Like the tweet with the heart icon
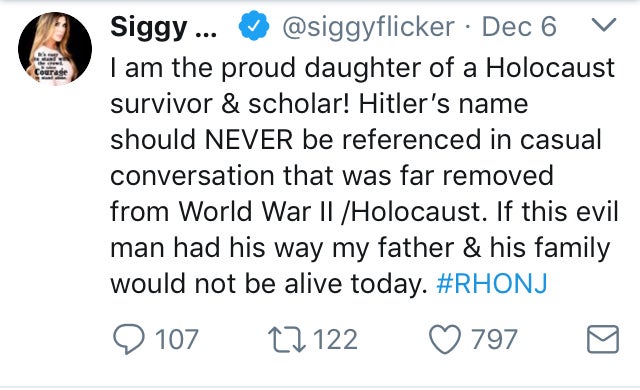640x390 pixels. (445, 339)
